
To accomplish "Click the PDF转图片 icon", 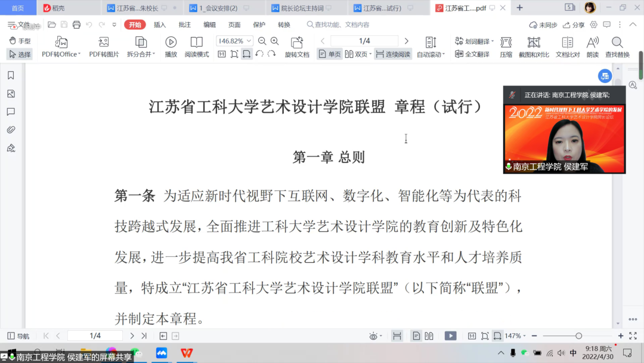I will point(104,42).
